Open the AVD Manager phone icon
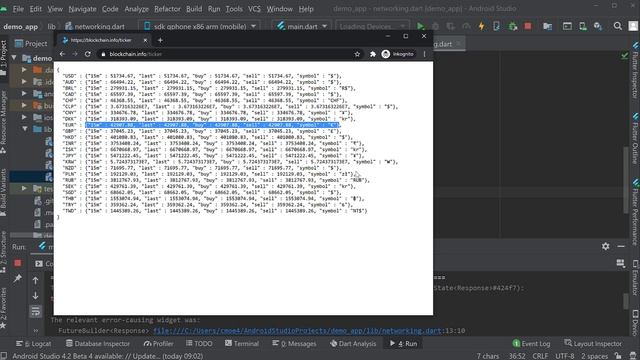Viewport: 640px width, 360px height. pyautogui.click(x=582, y=26)
